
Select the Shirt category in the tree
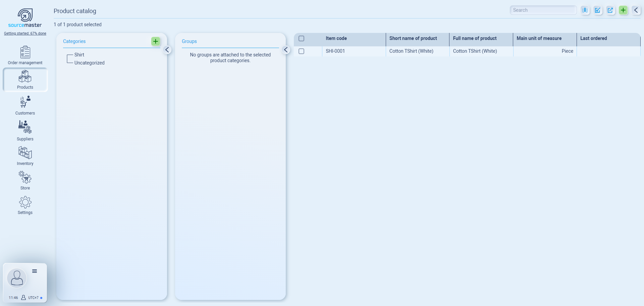(x=79, y=55)
